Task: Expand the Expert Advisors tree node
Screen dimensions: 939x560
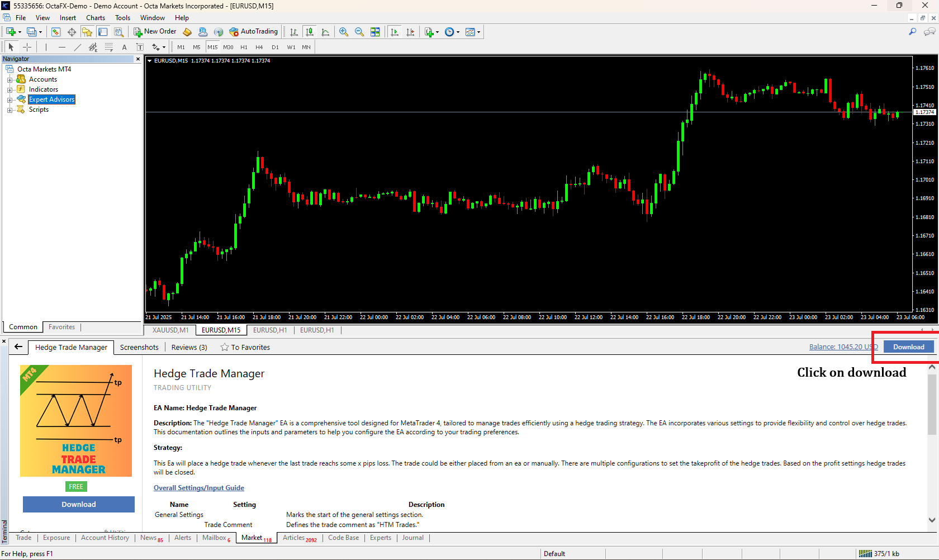Action: coord(10,100)
